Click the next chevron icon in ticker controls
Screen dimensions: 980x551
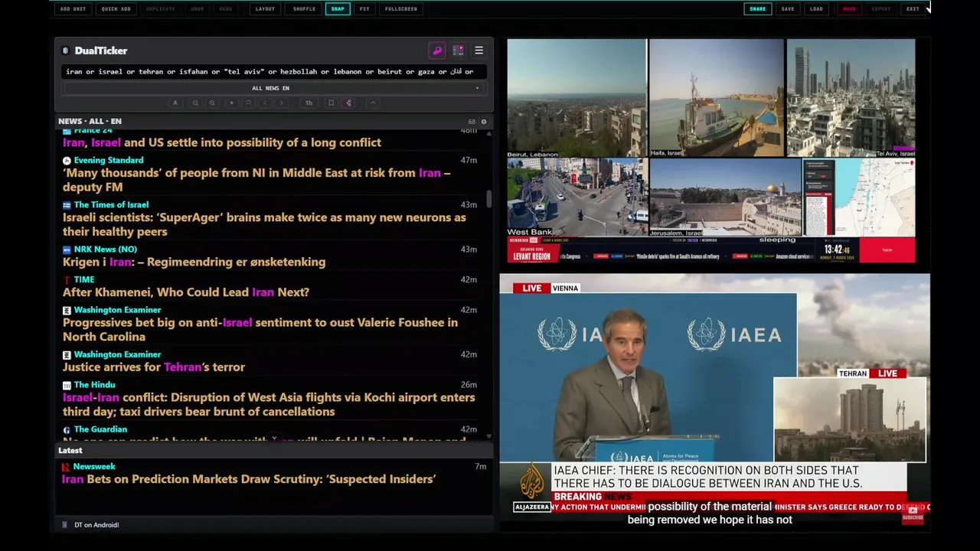282,103
